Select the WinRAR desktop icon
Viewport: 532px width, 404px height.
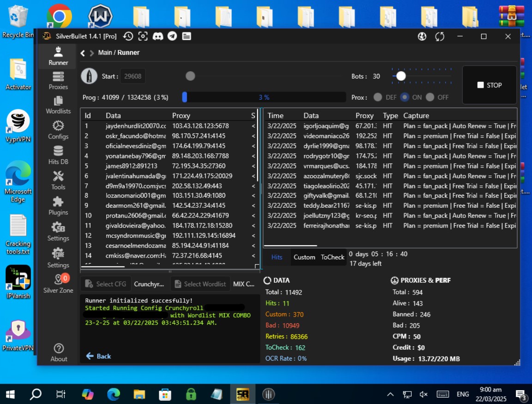point(512,16)
